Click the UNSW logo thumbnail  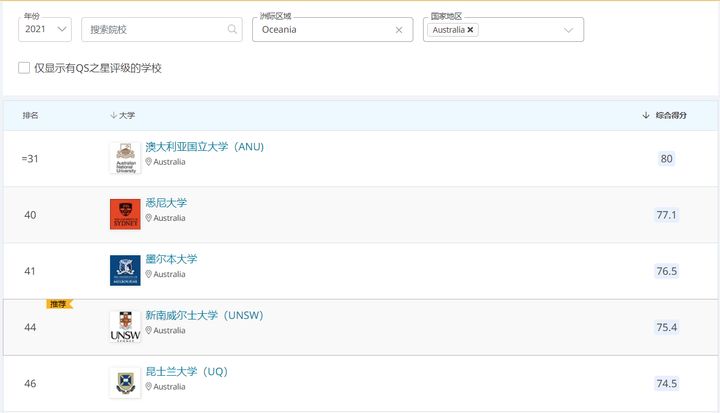pyautogui.click(x=125, y=327)
